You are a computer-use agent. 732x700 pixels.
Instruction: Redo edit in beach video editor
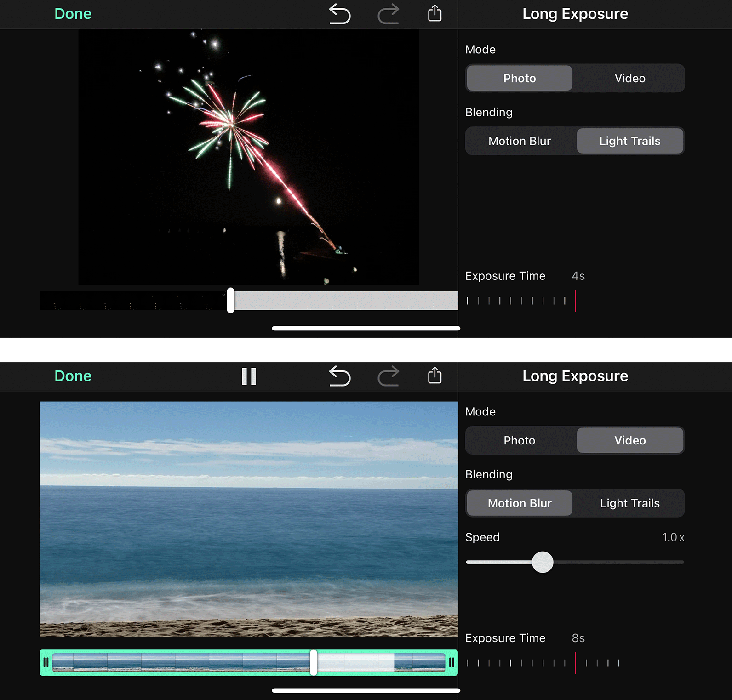point(389,376)
